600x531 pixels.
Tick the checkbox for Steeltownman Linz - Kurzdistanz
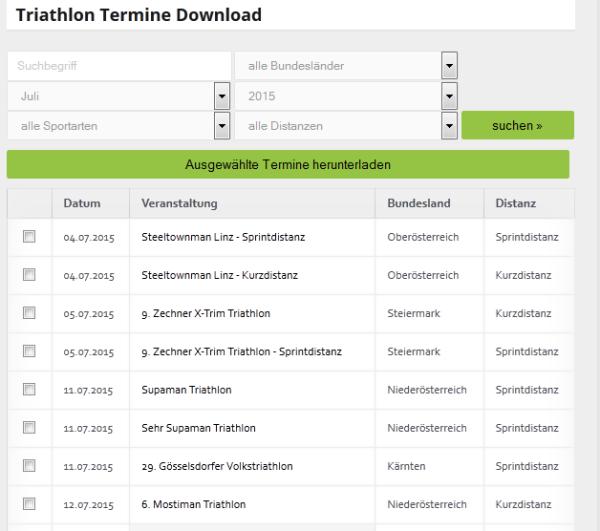29,274
